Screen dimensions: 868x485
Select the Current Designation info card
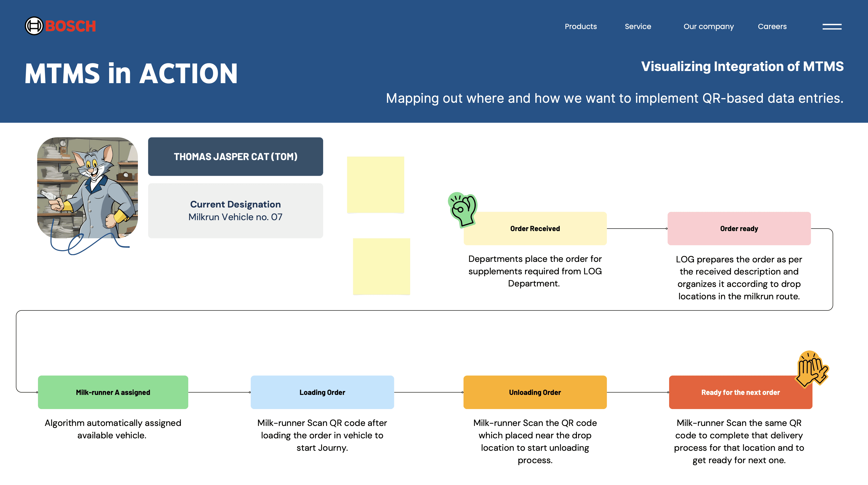tap(235, 211)
